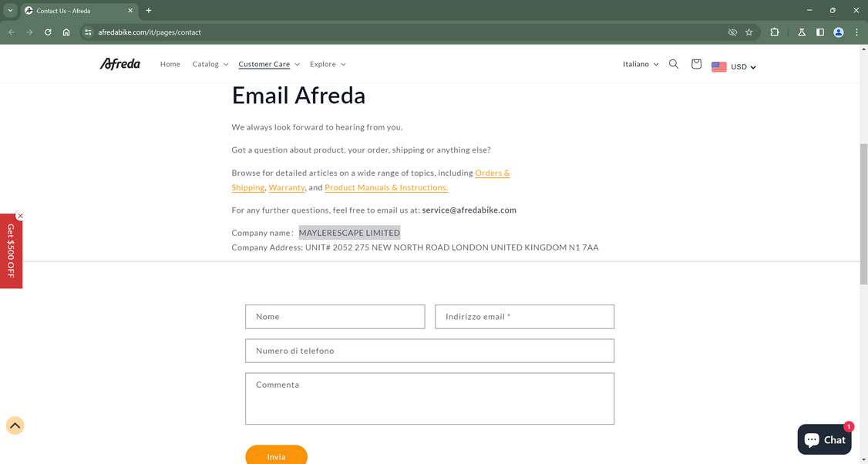Select the Customer Care menu item
This screenshot has height=464, width=868.
click(x=264, y=65)
